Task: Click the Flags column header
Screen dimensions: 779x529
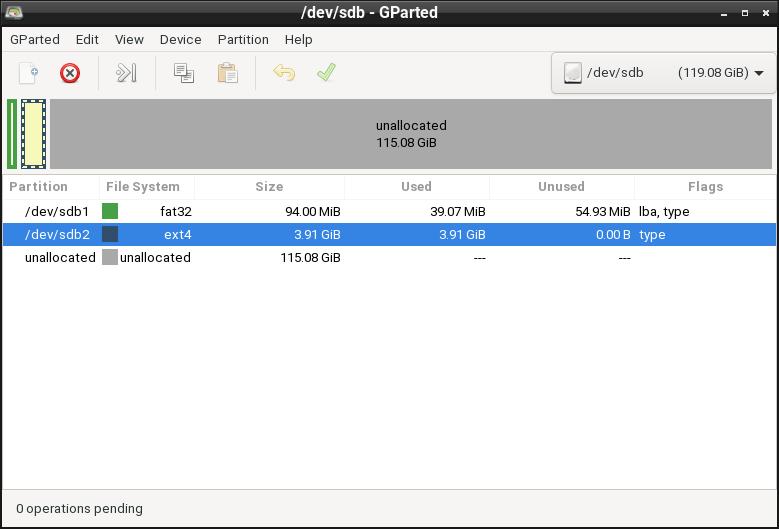Action: point(705,186)
